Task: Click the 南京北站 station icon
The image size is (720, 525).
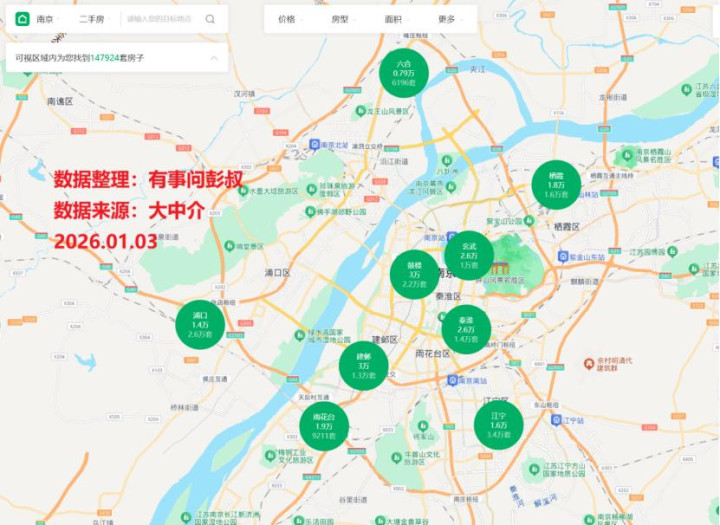Action: click(x=314, y=145)
